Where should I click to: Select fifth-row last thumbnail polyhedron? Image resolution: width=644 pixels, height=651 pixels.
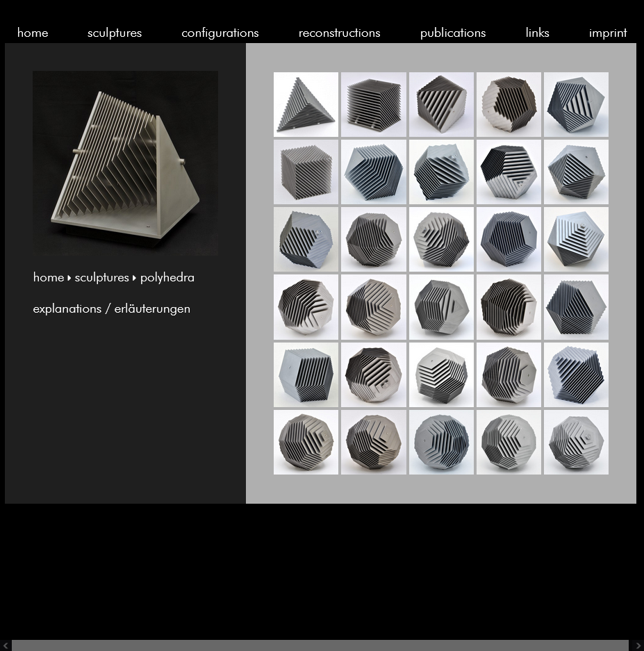click(577, 375)
